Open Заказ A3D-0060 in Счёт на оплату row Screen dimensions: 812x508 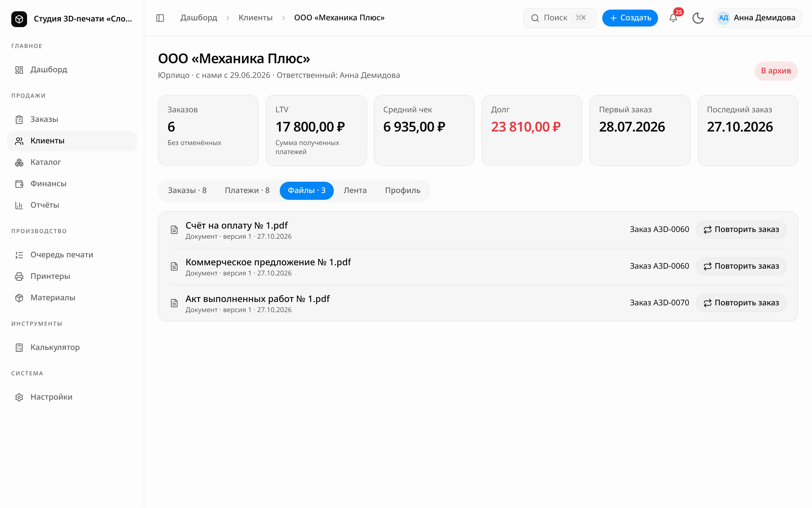[x=659, y=230]
